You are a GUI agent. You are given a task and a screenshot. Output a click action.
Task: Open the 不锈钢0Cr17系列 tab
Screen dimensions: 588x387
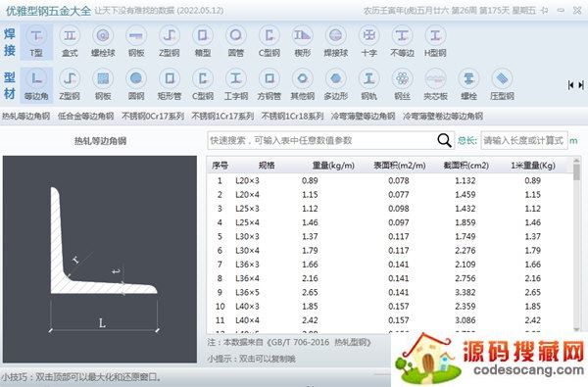click(x=153, y=117)
